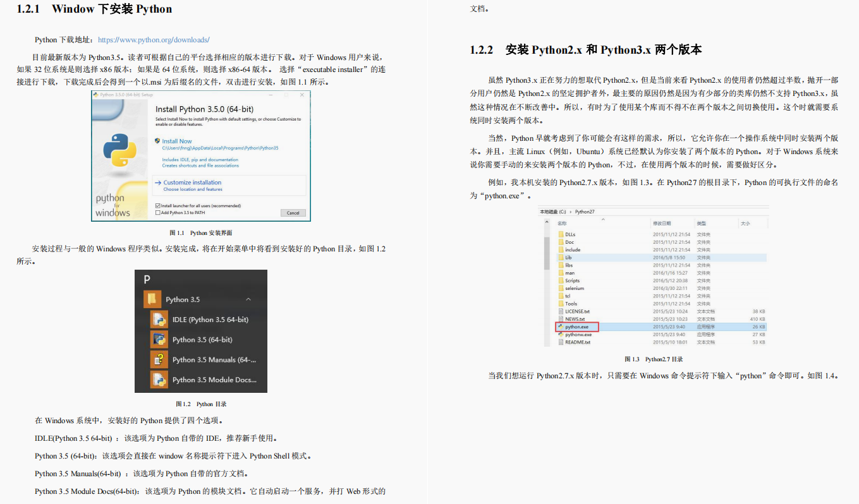Image resolution: width=859 pixels, height=504 pixels.
Task: Click the shield icon beside Install Now
Action: [x=158, y=141]
